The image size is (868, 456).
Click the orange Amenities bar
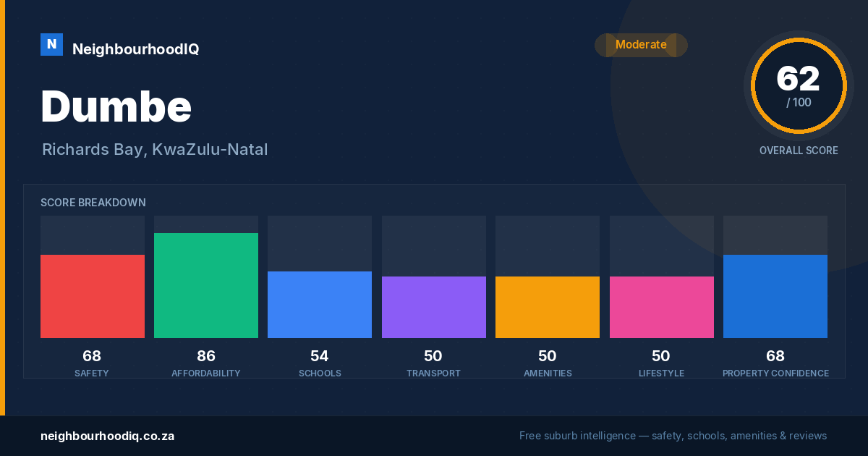[548, 307]
